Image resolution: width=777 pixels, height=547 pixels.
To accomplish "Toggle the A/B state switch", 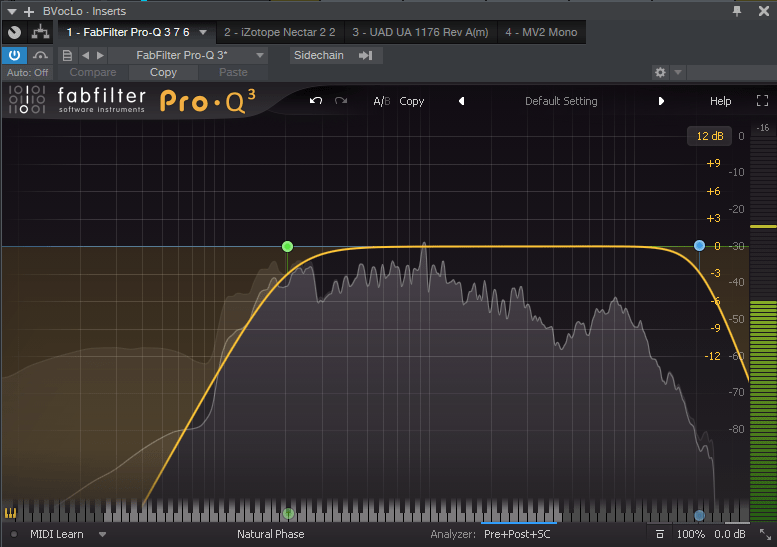I will [x=381, y=101].
